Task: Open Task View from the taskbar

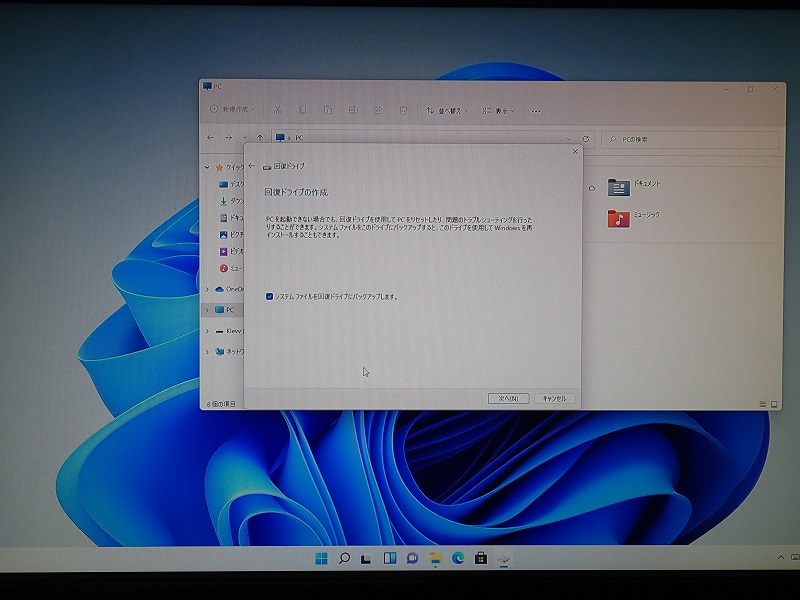Action: [x=366, y=559]
